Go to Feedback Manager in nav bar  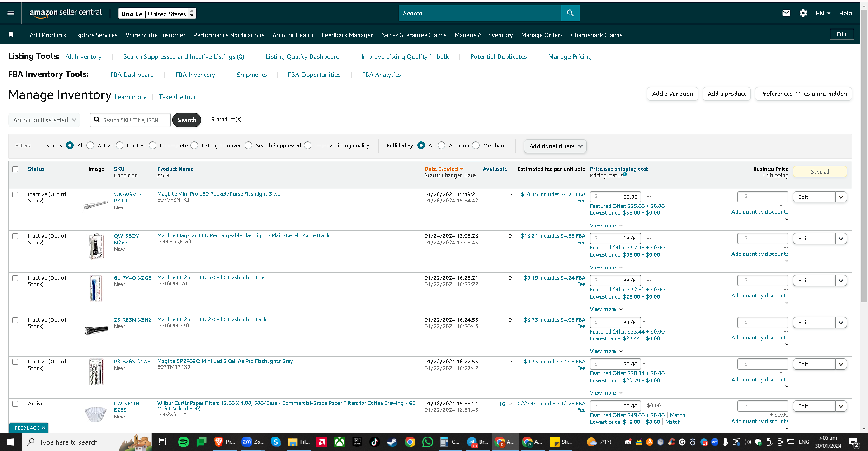point(347,35)
